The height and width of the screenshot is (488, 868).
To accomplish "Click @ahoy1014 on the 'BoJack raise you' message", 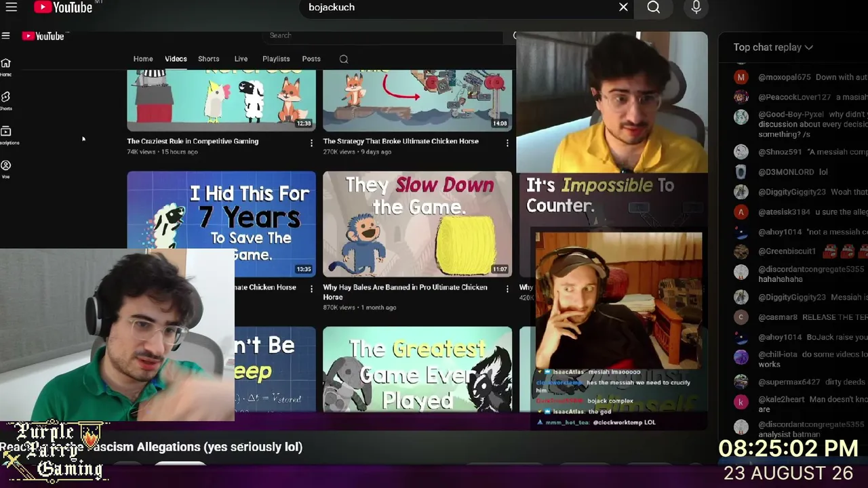I will point(780,337).
